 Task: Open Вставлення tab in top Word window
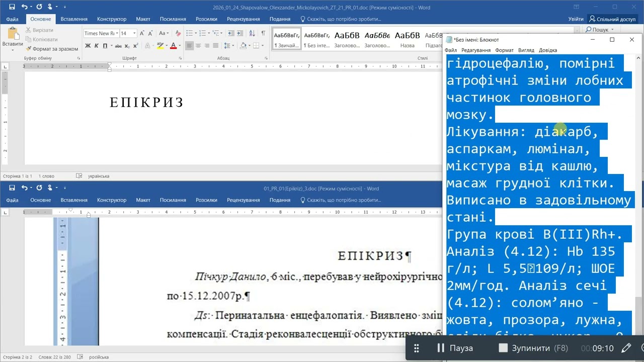74,19
